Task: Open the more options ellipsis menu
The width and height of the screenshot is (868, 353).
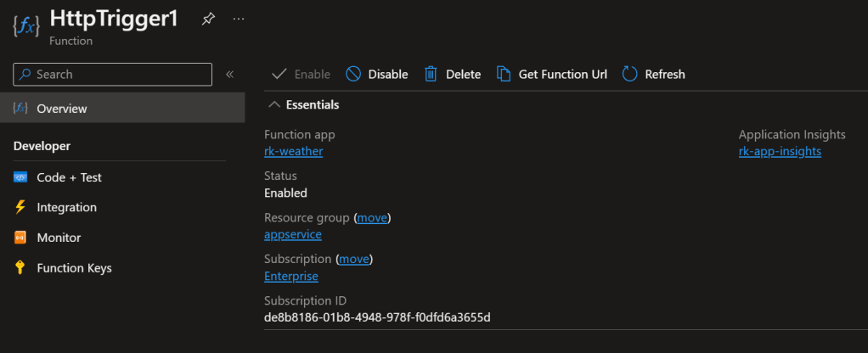Action: click(239, 19)
